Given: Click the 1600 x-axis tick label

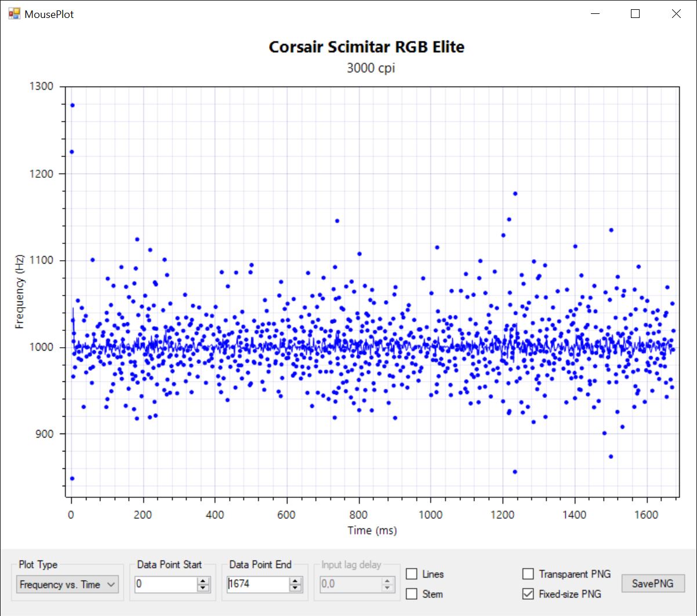Looking at the screenshot, I should [647, 514].
